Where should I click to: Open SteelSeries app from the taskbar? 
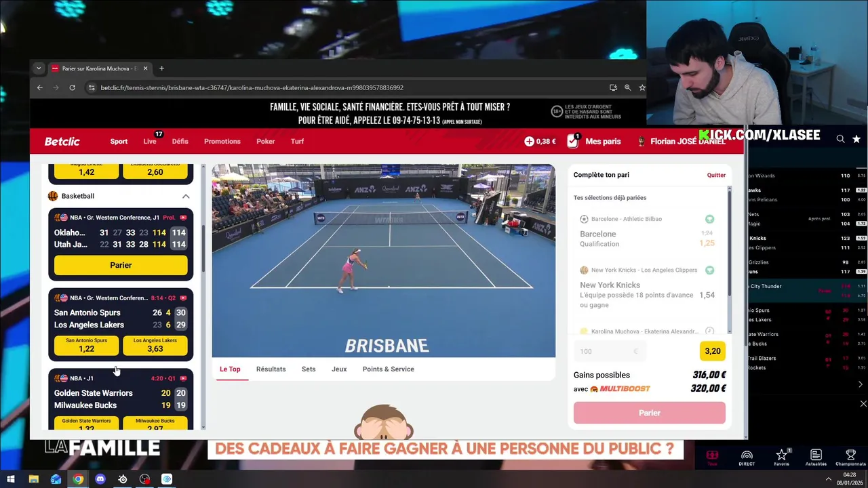tap(123, 479)
